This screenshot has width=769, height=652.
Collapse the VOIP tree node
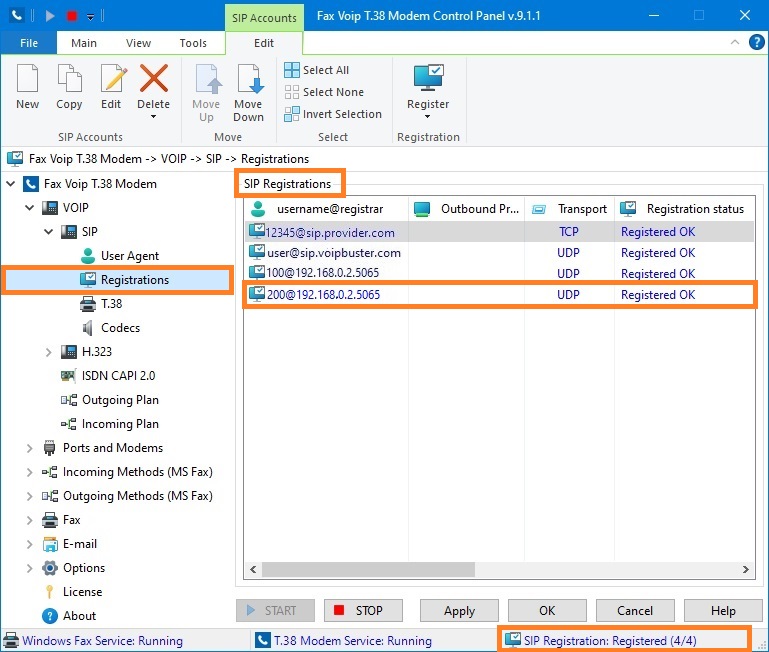30,208
